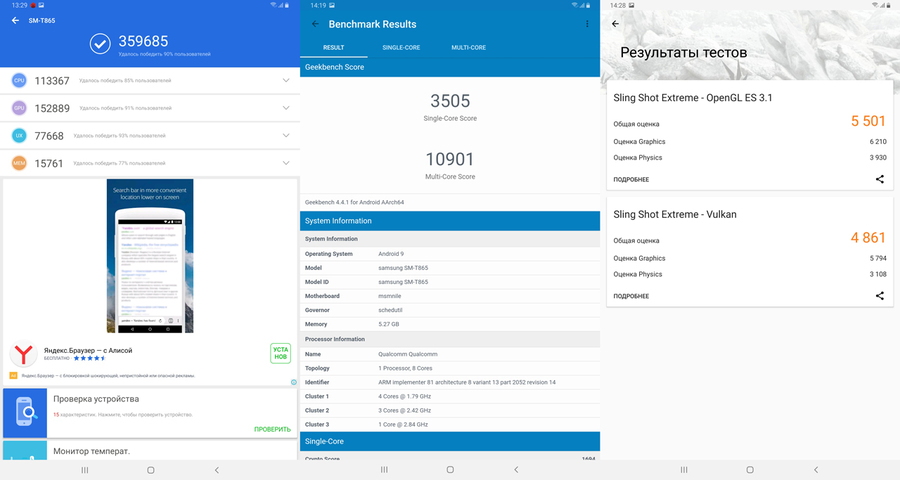Expand the UX 77668 score details
900x480 pixels.
[286, 136]
